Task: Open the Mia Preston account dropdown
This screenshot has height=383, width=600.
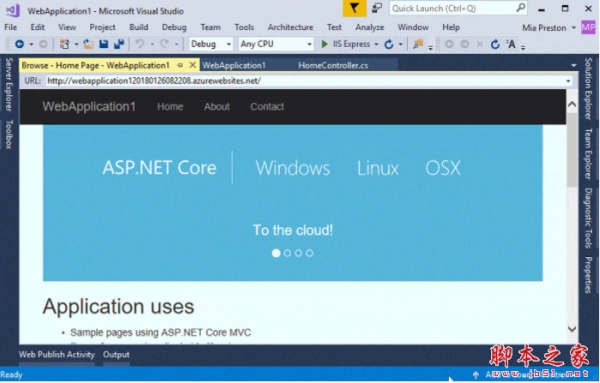Action: pos(574,28)
